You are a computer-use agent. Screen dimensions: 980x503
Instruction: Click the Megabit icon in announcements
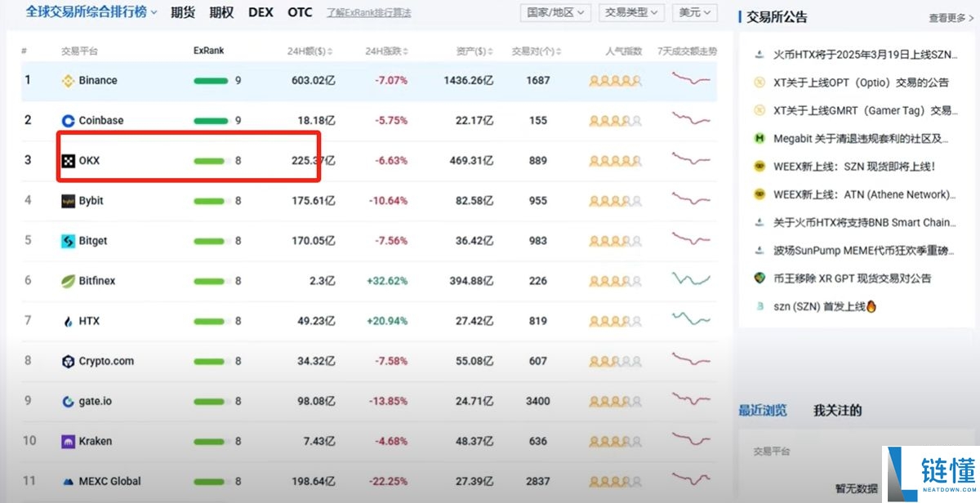(x=759, y=139)
